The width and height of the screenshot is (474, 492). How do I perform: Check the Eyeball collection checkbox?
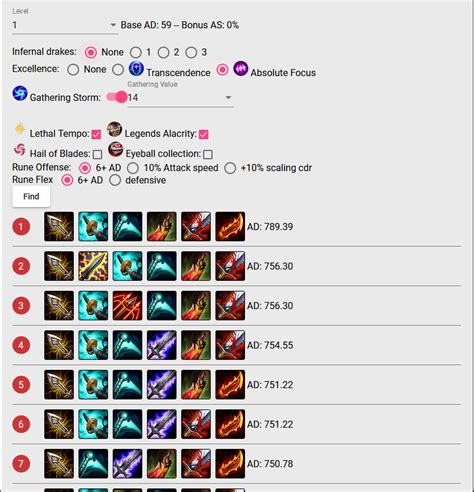pos(208,154)
